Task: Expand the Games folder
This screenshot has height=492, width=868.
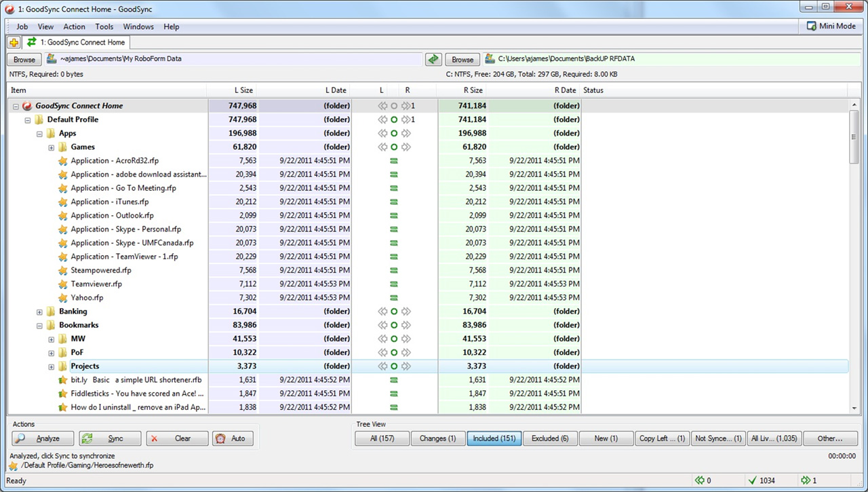Action: point(51,147)
